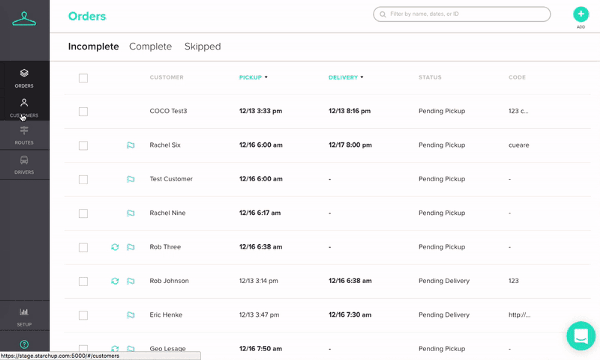Viewport: 600px width, 360px height.
Task: Check the Rachel Six order checkbox
Action: [x=83, y=145]
